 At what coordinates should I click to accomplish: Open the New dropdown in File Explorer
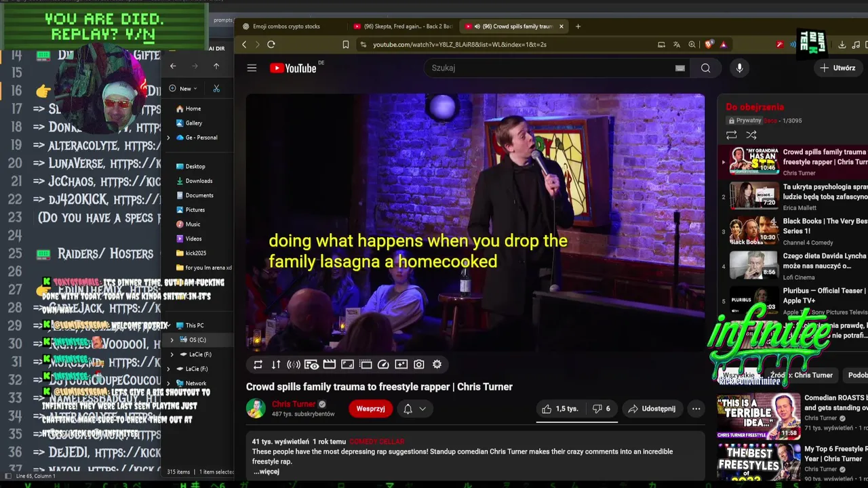[183, 89]
